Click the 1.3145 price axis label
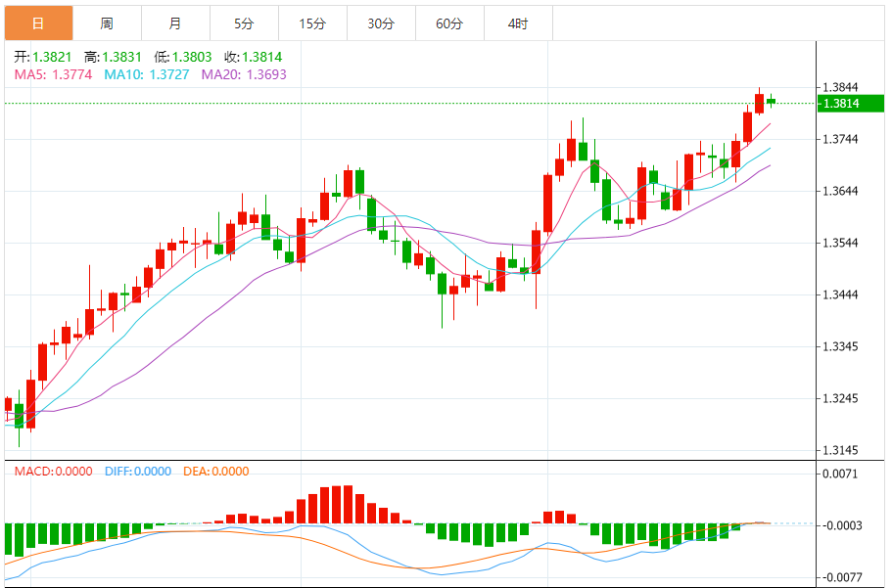The image size is (892, 588). 840,450
